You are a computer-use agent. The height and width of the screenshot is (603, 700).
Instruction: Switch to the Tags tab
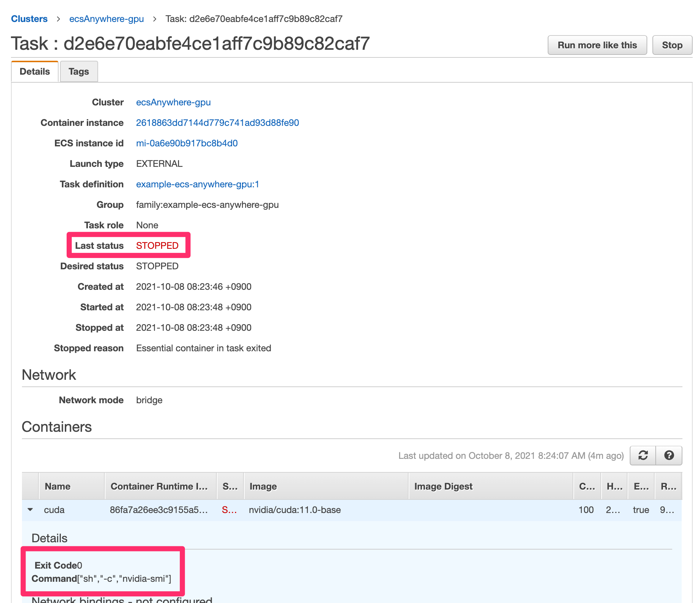click(79, 71)
